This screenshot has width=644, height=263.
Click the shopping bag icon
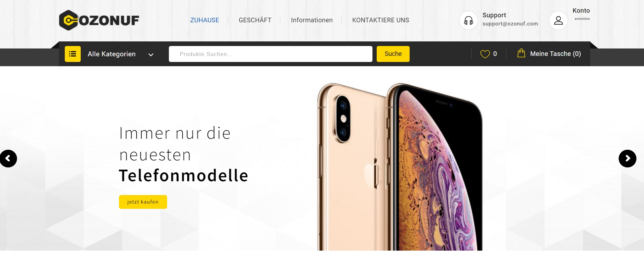pyautogui.click(x=521, y=53)
